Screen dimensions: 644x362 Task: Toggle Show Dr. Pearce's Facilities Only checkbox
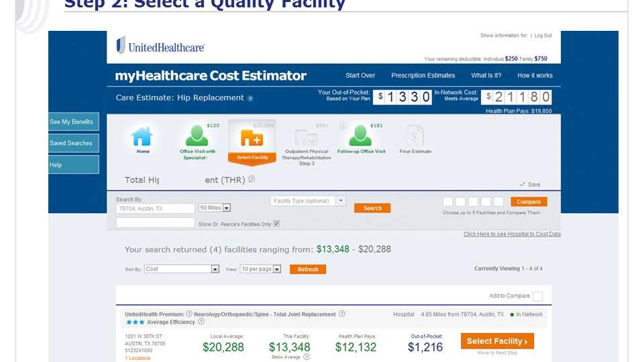(x=276, y=224)
